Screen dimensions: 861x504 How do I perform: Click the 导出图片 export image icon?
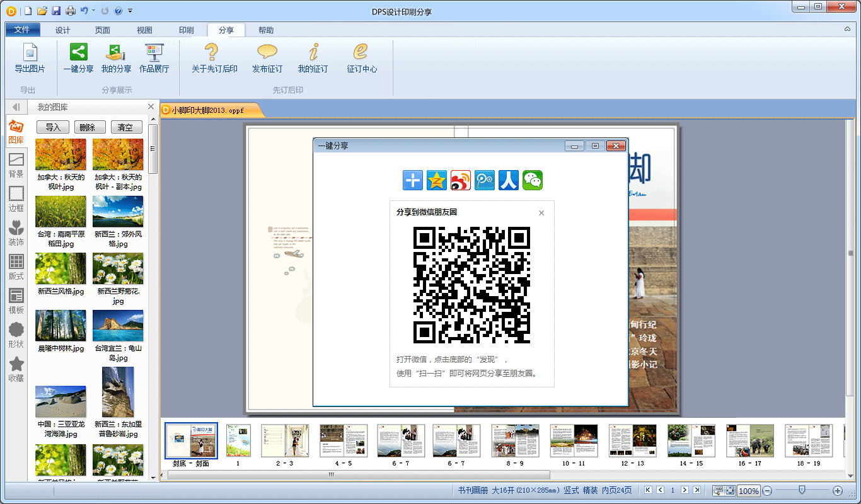click(x=30, y=58)
